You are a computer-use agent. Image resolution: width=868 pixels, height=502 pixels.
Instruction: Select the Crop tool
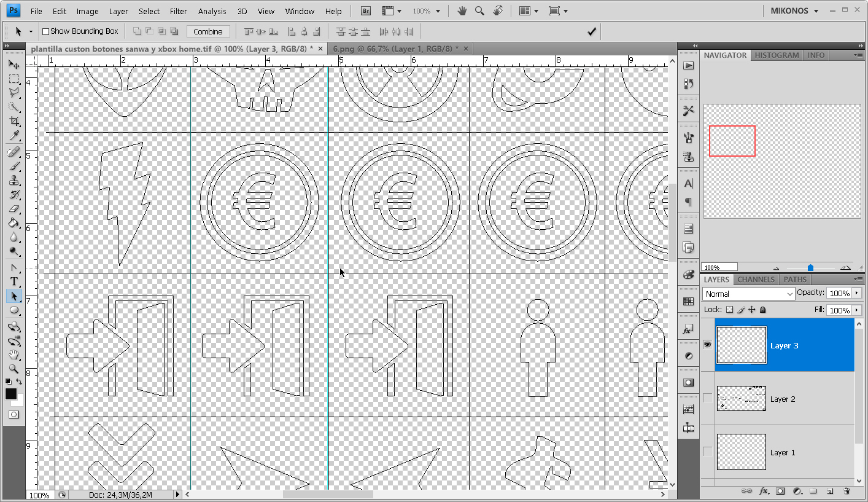coord(14,122)
